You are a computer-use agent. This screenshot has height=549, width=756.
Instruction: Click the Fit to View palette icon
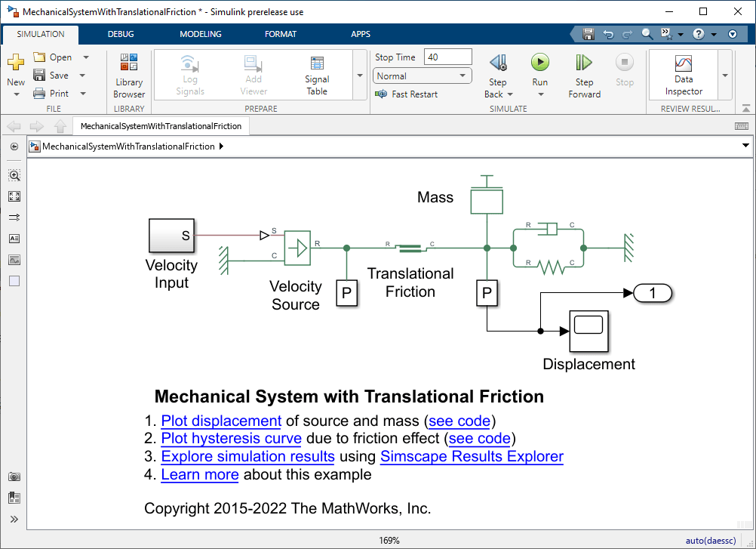(14, 196)
